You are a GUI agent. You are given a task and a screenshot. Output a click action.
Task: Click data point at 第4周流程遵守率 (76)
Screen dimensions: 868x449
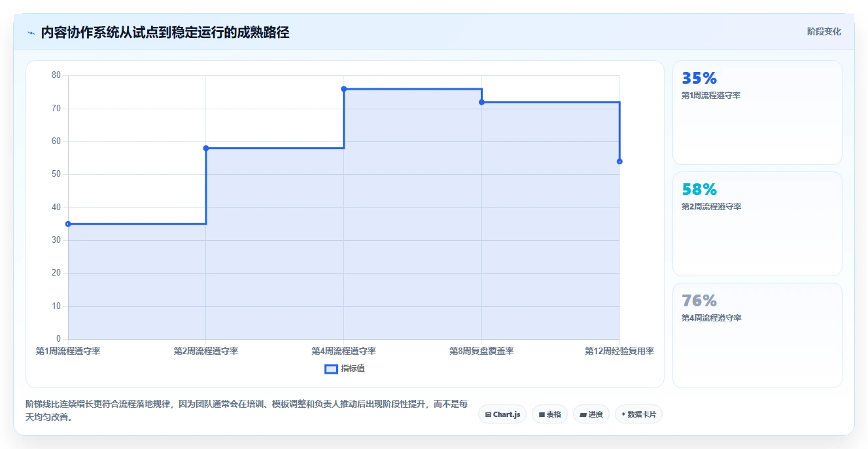point(344,89)
